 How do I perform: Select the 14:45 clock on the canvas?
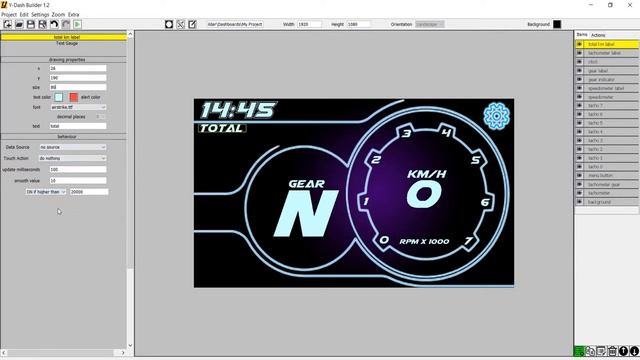[238, 110]
